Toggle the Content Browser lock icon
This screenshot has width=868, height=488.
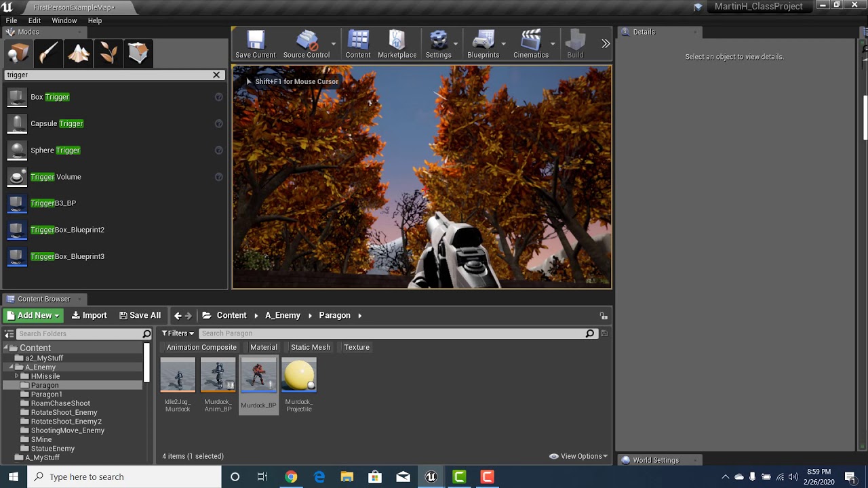(x=604, y=316)
